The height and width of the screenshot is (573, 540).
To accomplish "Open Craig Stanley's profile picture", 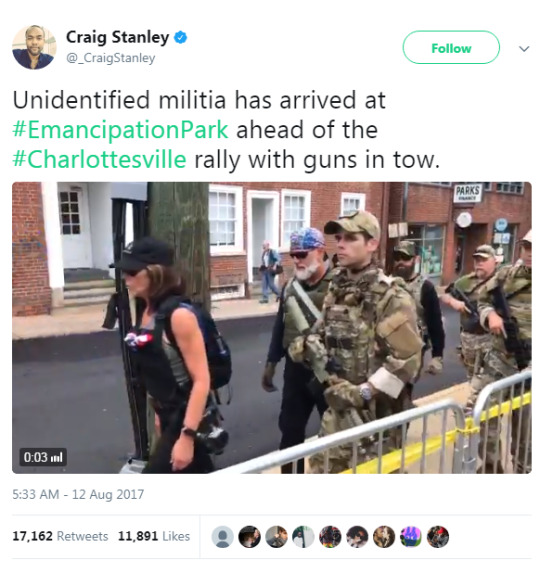I will pos(34,47).
